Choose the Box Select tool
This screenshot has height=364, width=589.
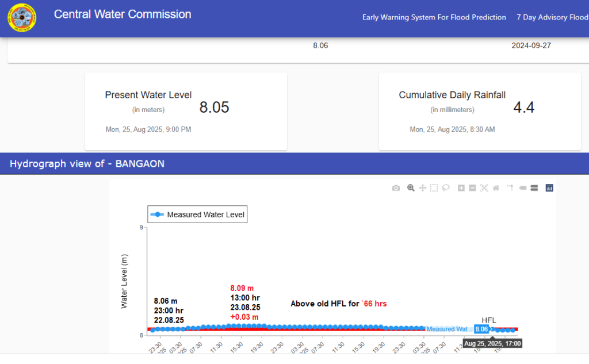point(434,188)
